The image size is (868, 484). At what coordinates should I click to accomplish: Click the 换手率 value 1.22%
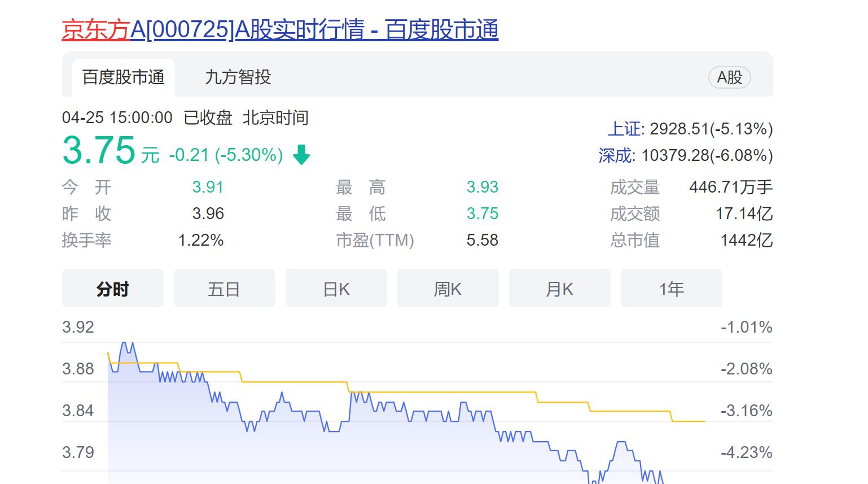[x=201, y=240]
